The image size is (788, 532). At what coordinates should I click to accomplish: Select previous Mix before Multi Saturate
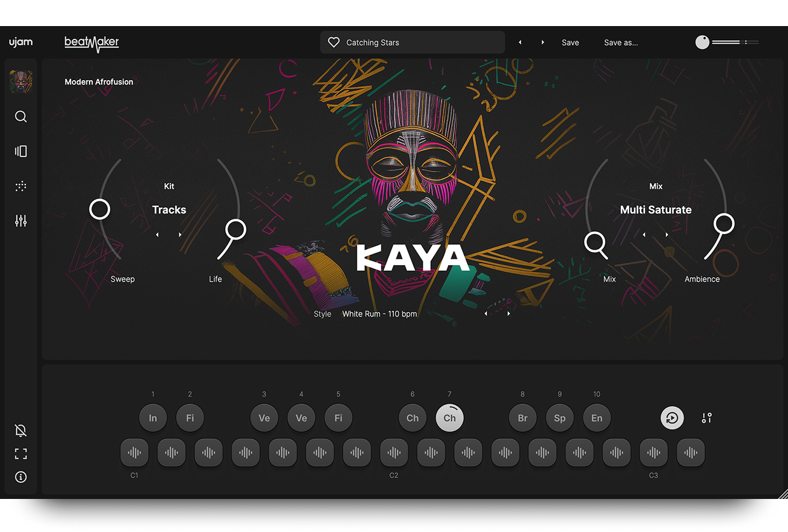point(644,235)
